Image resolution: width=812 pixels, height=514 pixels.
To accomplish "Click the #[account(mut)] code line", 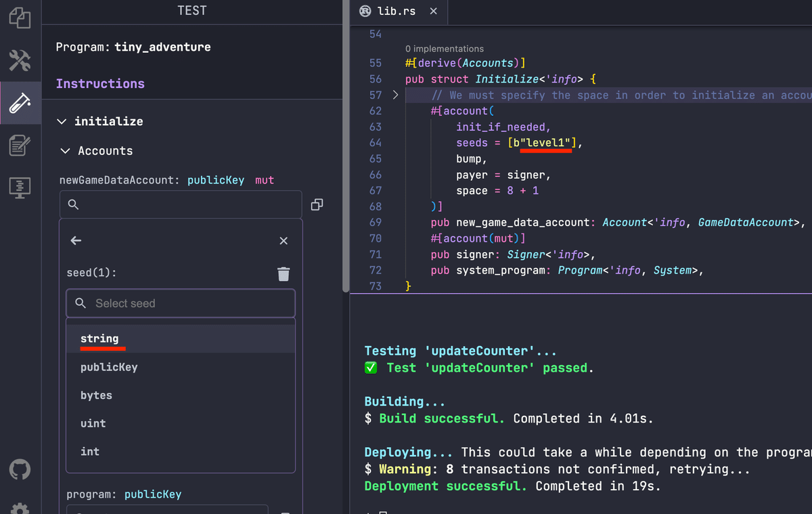I will (x=478, y=238).
